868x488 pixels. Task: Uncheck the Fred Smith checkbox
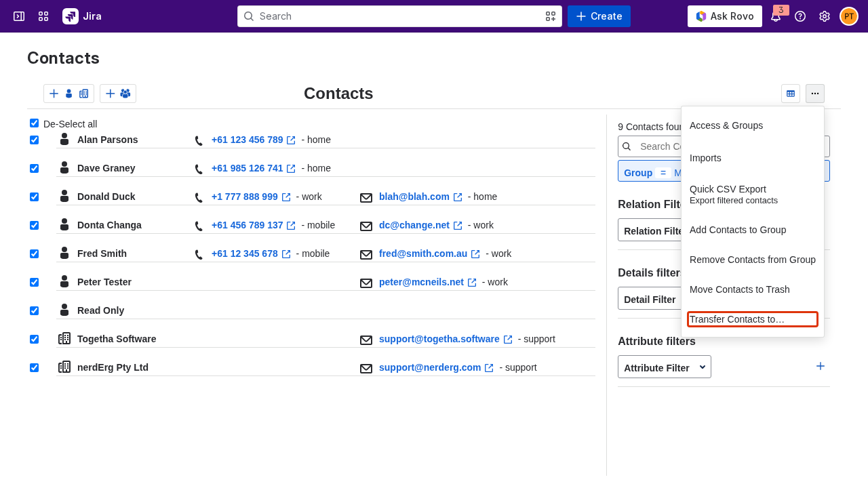tap(34, 253)
